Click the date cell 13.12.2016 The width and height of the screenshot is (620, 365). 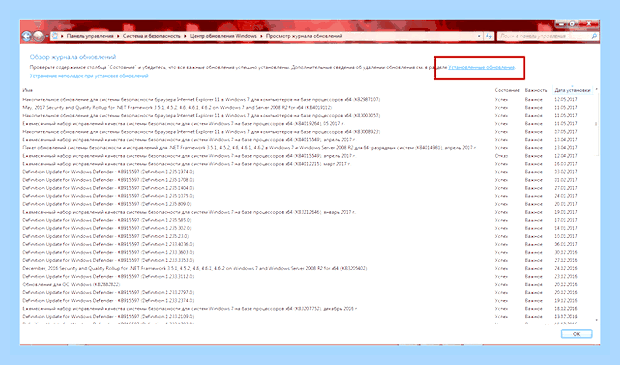566,316
